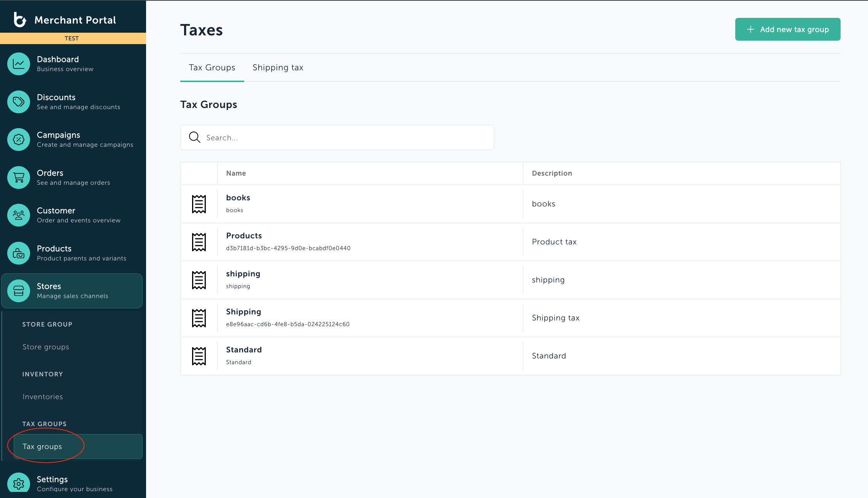Open the Settings gear icon
The image size is (868, 498).
pyautogui.click(x=19, y=483)
